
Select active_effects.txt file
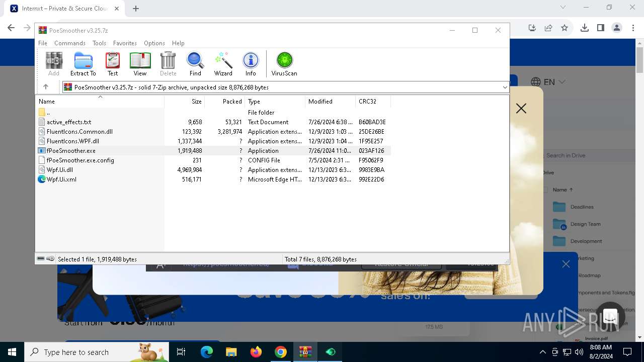click(x=213, y=122)
